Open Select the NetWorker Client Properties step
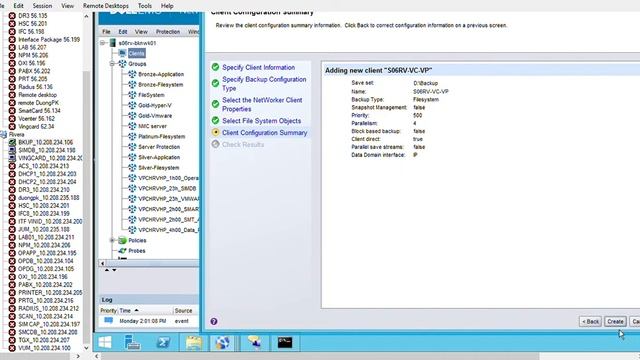 262,104
